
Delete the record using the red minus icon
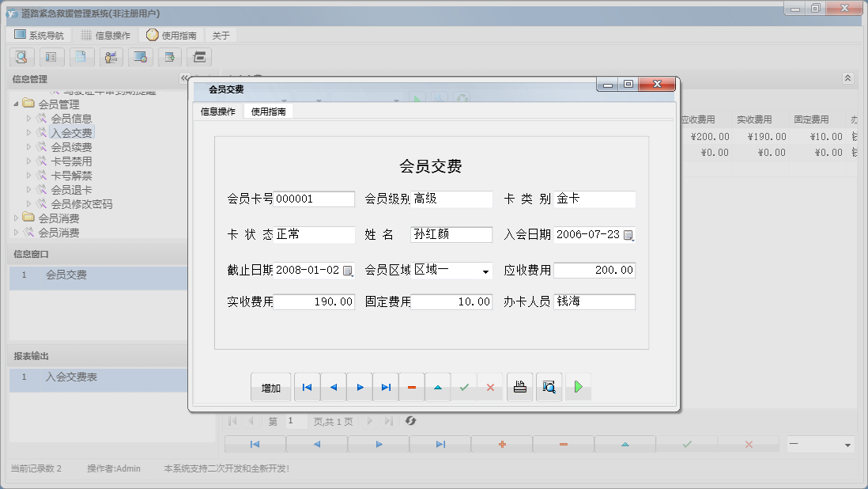pyautogui.click(x=411, y=387)
